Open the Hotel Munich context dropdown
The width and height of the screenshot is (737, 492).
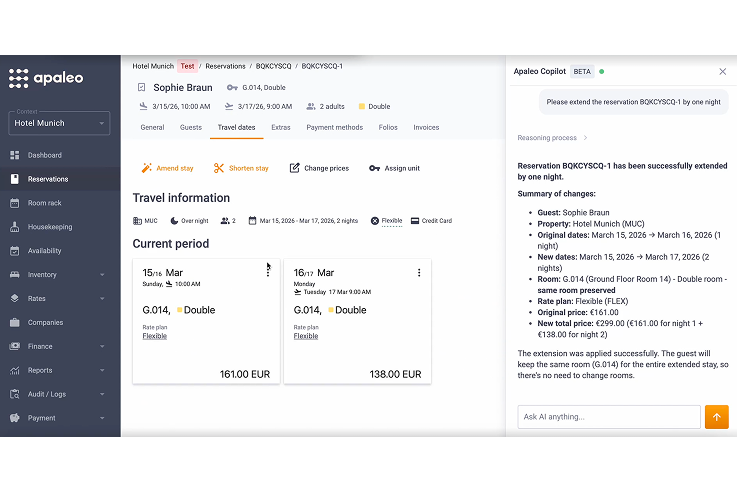59,123
